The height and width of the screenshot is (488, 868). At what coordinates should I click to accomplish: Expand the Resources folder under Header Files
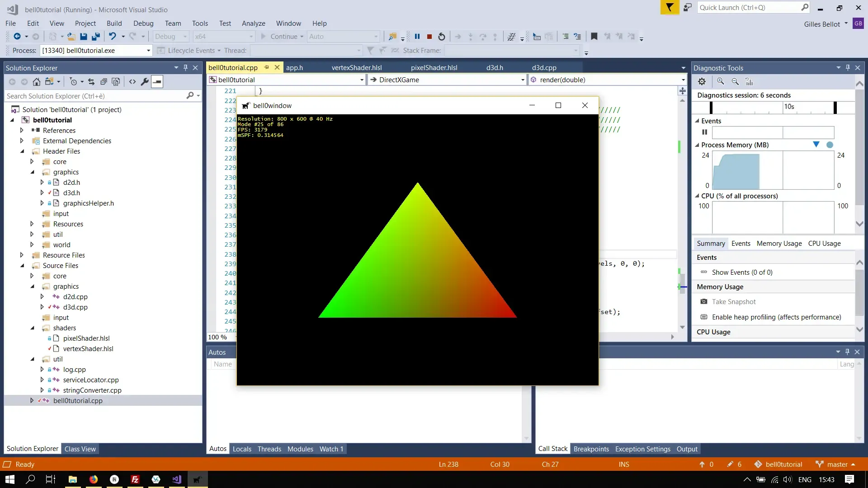[32, 224]
